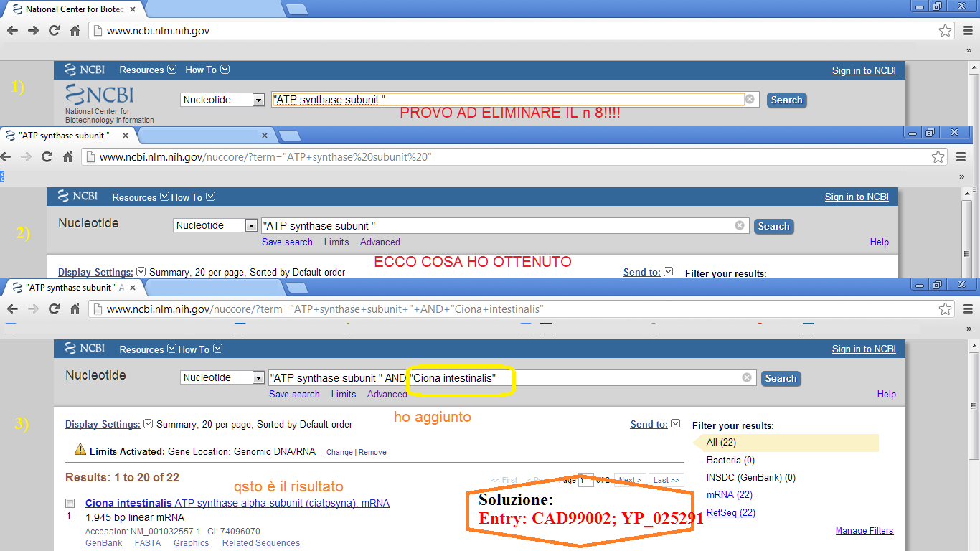Reload the Ciona+intestinalis results page
Image resolution: width=980 pixels, height=551 pixels.
[x=54, y=309]
